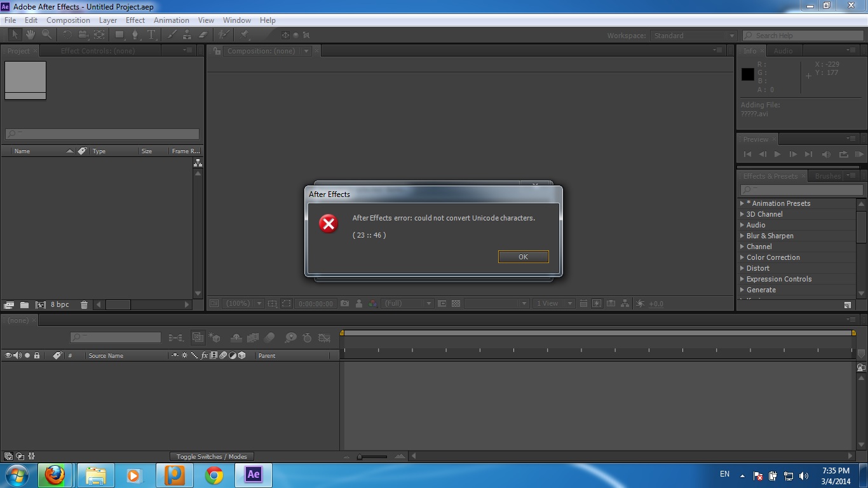Open the Composition menu
Screen dimensions: 868x488
(x=68, y=20)
